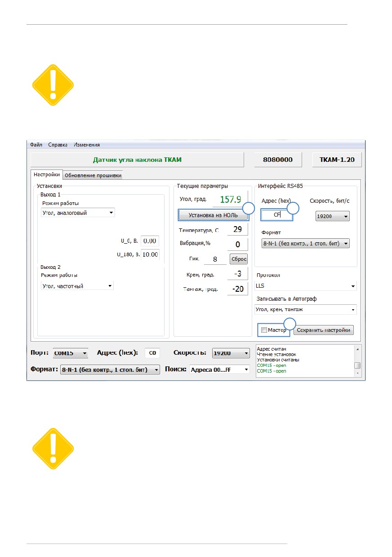
Task: Open bottom Скорость 19200 dropdown
Action: [231, 353]
